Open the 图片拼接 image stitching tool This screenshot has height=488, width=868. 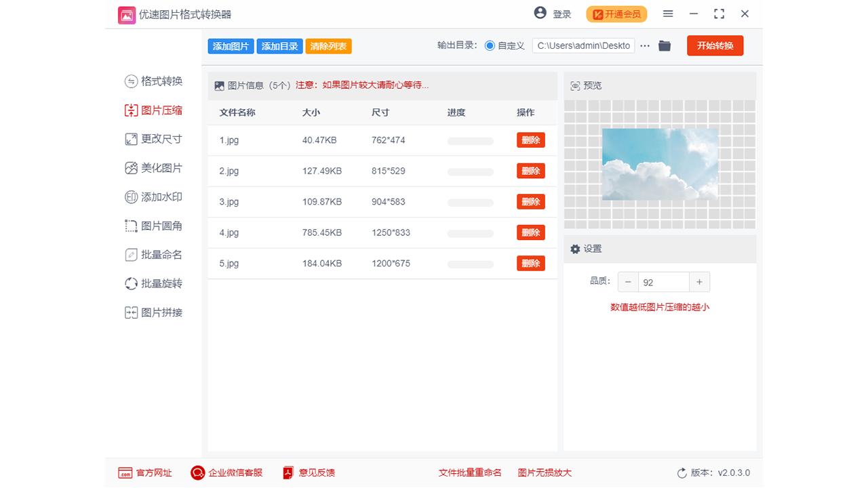pos(155,312)
